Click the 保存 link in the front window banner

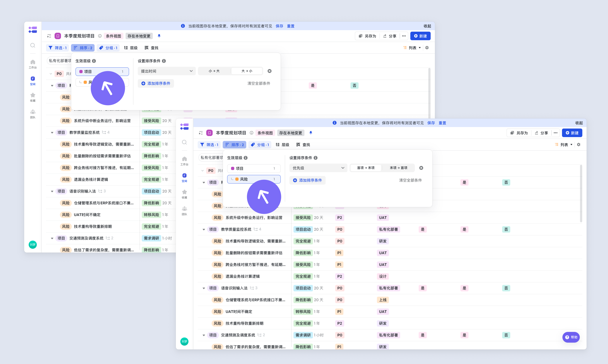tap(431, 123)
